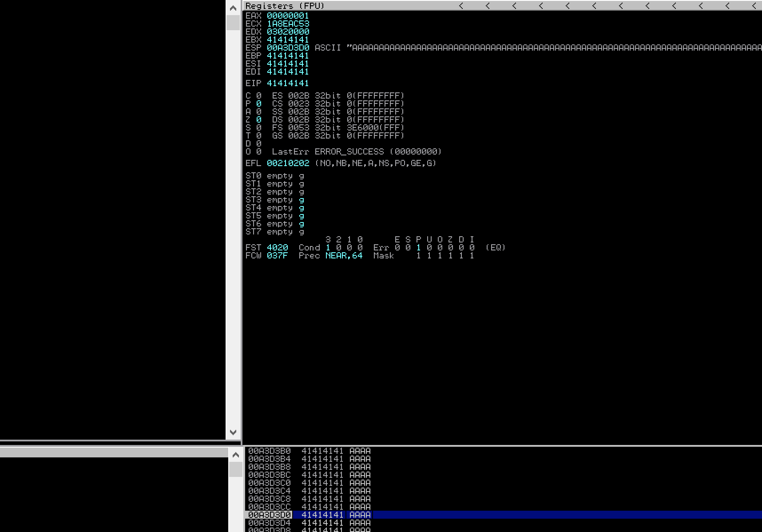Select the EIP register value 41414141
Viewport: 762px width, 532px height.
pyautogui.click(x=288, y=83)
